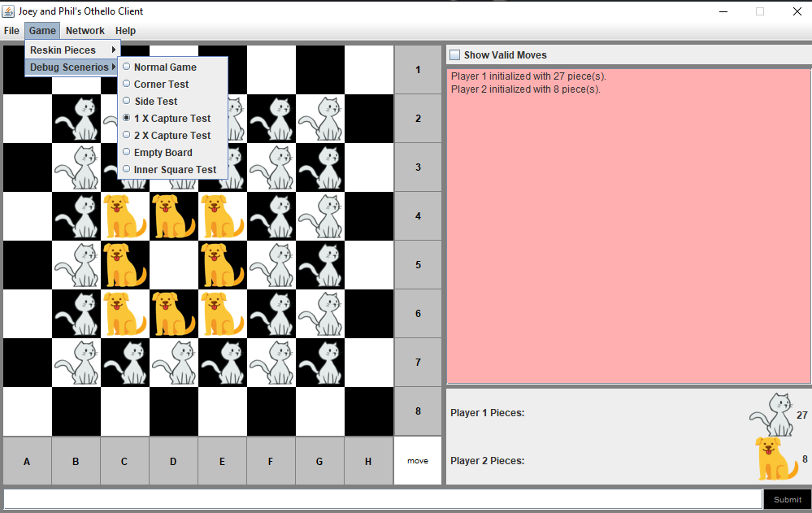Click the cat piece at B2
The width and height of the screenshot is (812, 513).
(76, 118)
